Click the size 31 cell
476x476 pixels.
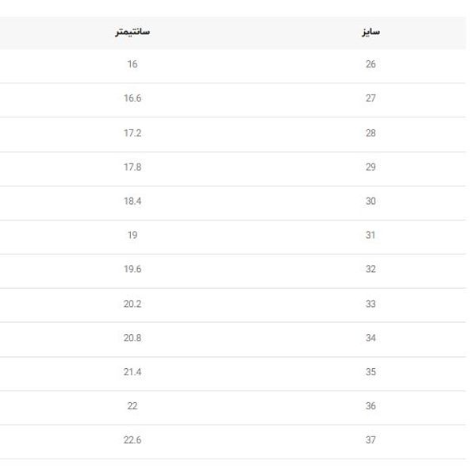(x=370, y=236)
